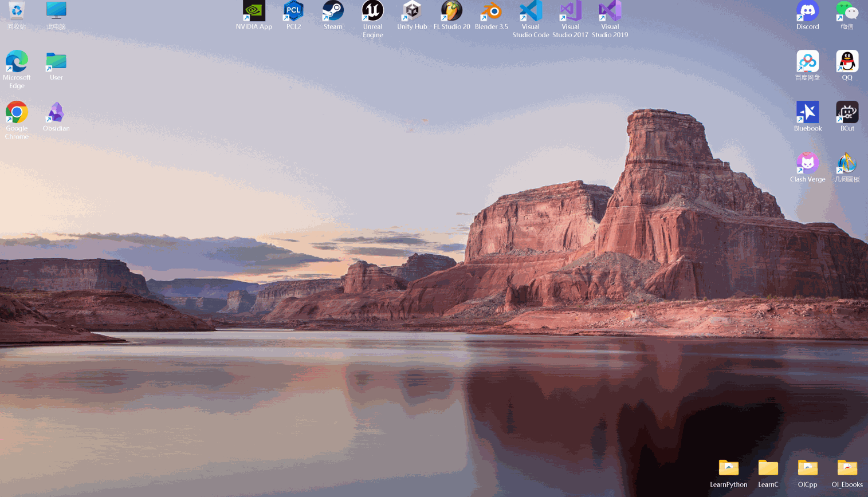This screenshot has height=497, width=868.
Task: Select the Steam desktop shortcut
Action: point(333,11)
